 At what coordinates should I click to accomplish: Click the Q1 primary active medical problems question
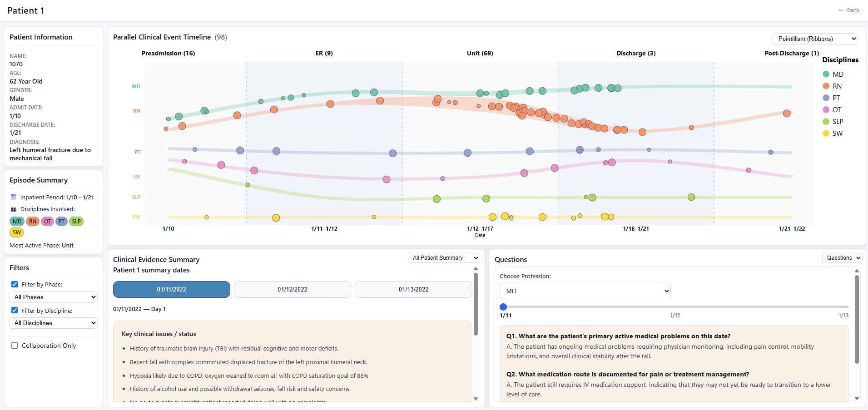pyautogui.click(x=619, y=336)
